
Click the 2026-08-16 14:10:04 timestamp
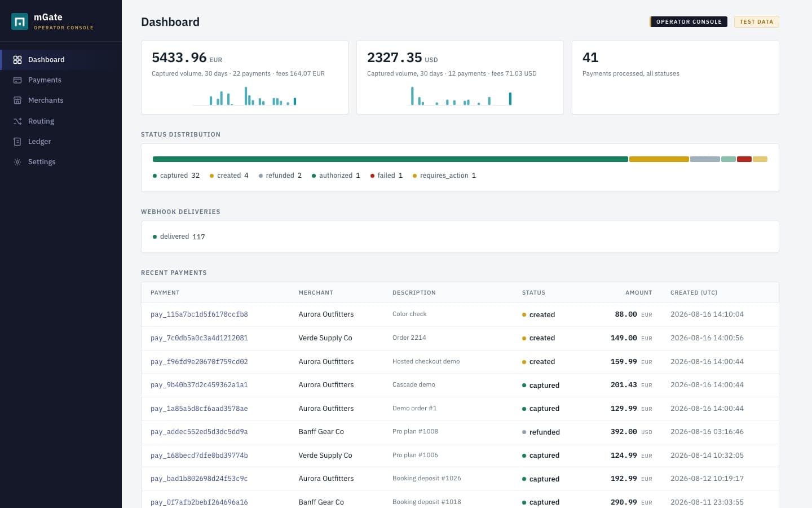tap(707, 314)
